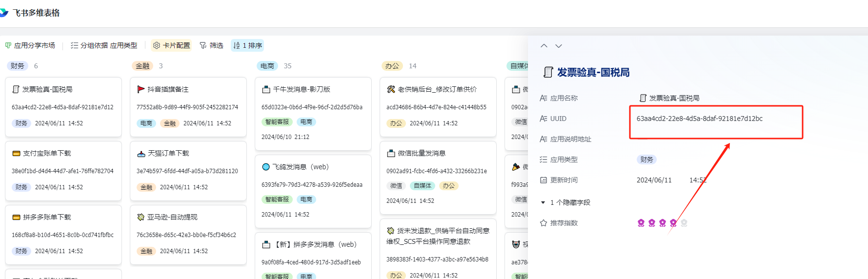This screenshot has width=868, height=279.
Task: Expand the 1 个隐藏字段 section
Action: 565,202
